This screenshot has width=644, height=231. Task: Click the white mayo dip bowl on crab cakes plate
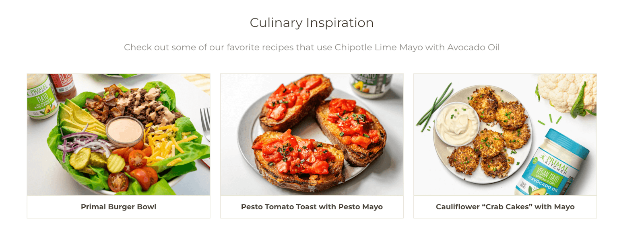pyautogui.click(x=457, y=123)
